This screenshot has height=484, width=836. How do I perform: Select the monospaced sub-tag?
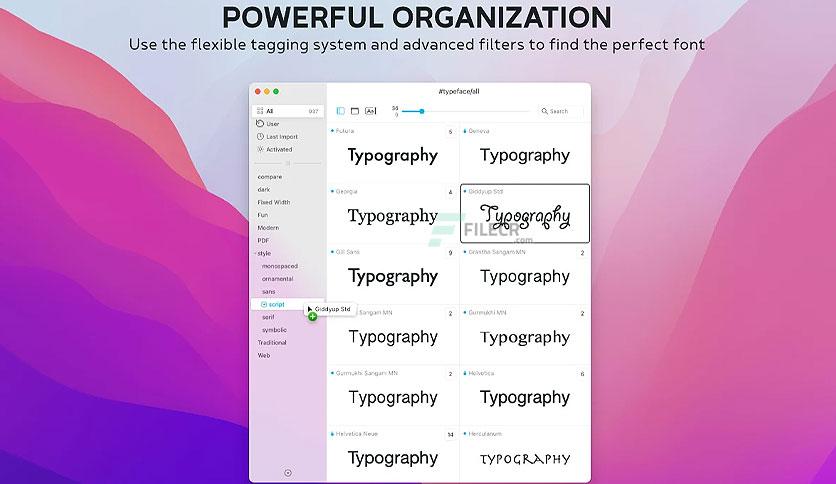tap(280, 266)
